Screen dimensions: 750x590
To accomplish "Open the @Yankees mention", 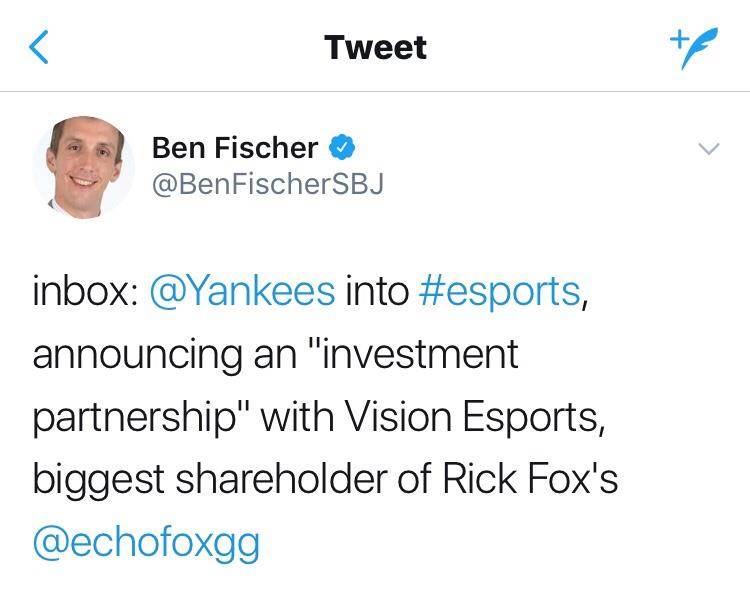I will coord(241,291).
